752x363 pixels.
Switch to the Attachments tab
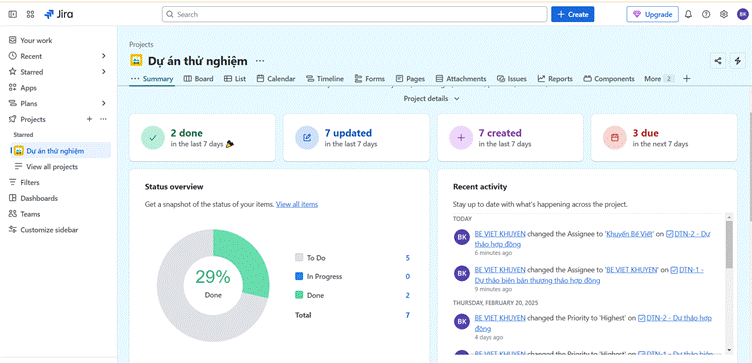click(461, 79)
